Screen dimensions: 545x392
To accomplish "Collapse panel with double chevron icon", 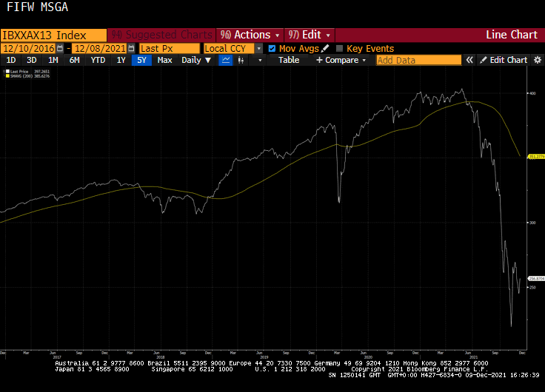I will (469, 60).
